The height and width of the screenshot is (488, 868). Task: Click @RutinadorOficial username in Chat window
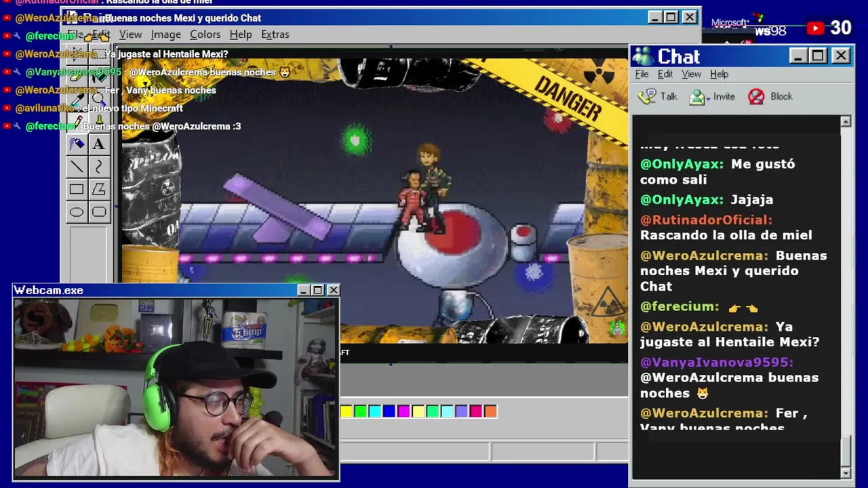[706, 220]
